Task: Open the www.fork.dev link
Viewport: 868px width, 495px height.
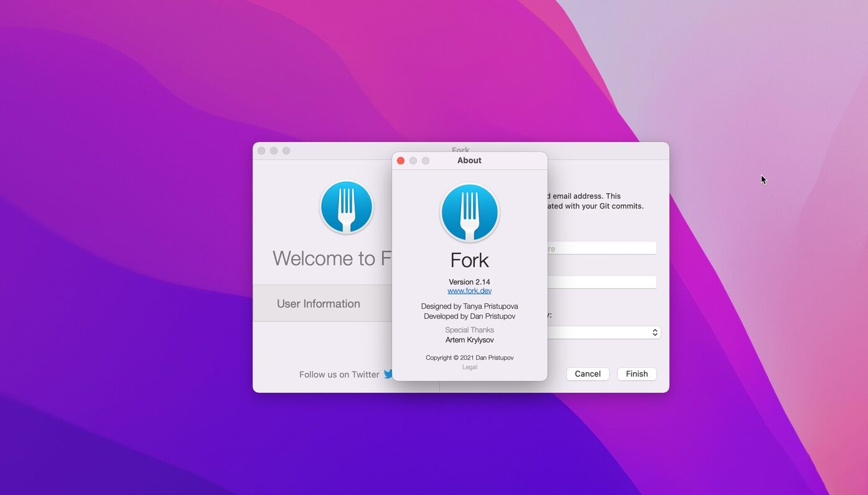Action: pos(469,291)
